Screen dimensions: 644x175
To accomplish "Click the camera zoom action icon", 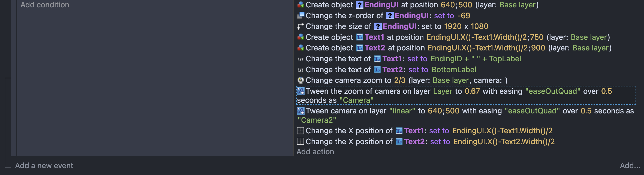I will [x=300, y=80].
